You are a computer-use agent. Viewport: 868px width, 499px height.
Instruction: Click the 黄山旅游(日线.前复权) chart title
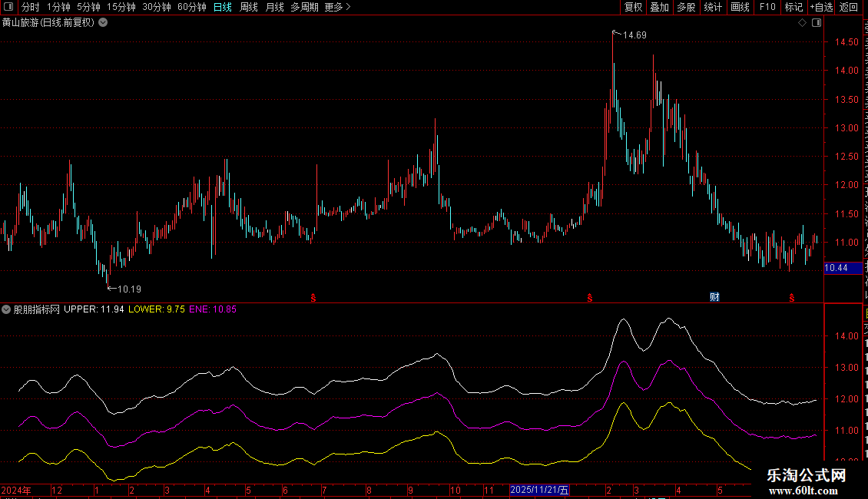click(x=48, y=23)
